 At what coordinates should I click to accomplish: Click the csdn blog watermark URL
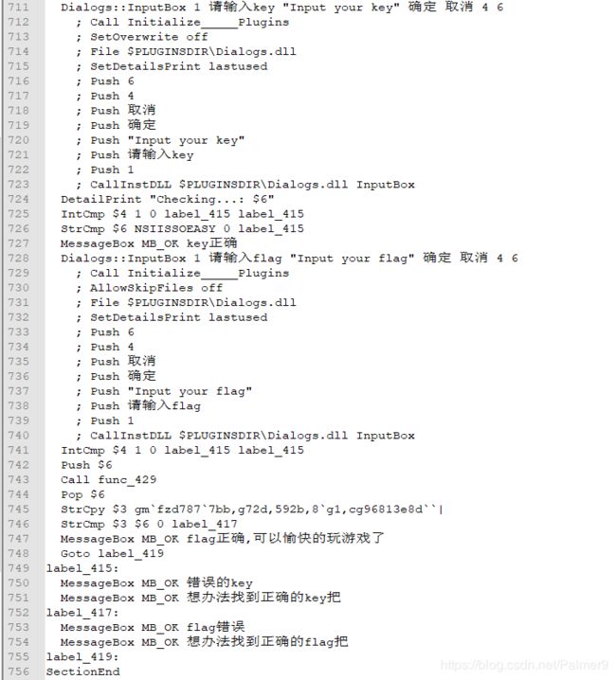524,665
